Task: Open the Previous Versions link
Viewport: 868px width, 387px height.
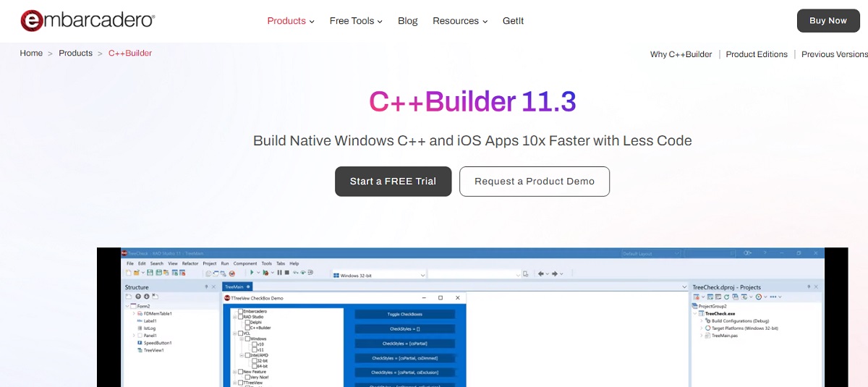Action: [x=834, y=54]
